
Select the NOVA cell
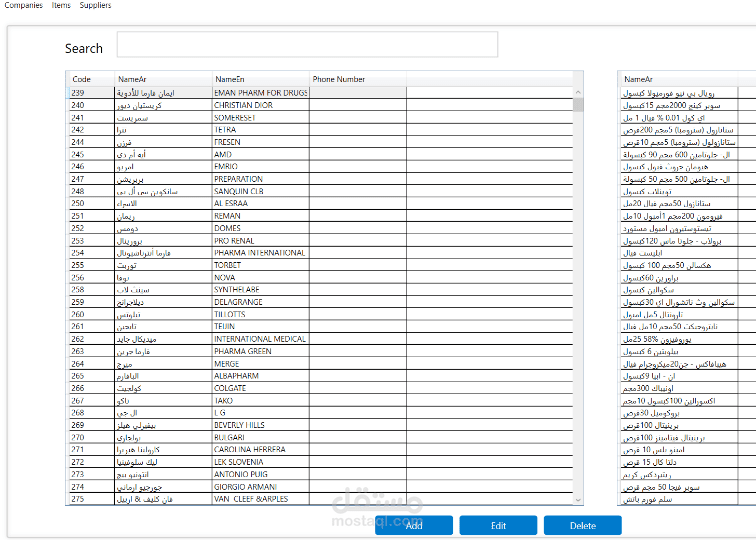point(261,277)
